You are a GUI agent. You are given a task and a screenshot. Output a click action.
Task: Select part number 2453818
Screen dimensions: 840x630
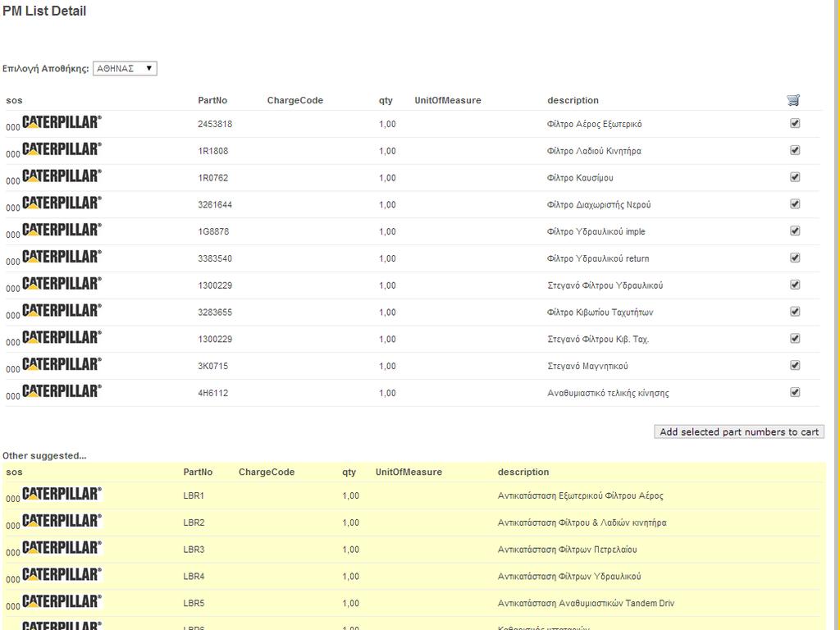[x=215, y=125]
